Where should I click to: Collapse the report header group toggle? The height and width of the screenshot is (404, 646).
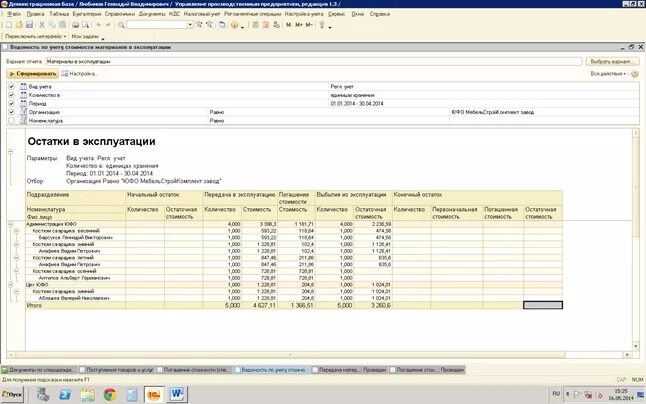[x=11, y=152]
